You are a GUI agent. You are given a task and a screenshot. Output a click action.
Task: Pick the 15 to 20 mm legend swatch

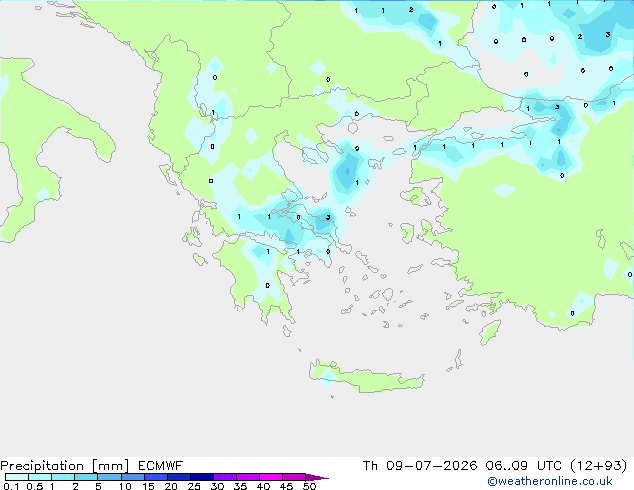[156, 477]
